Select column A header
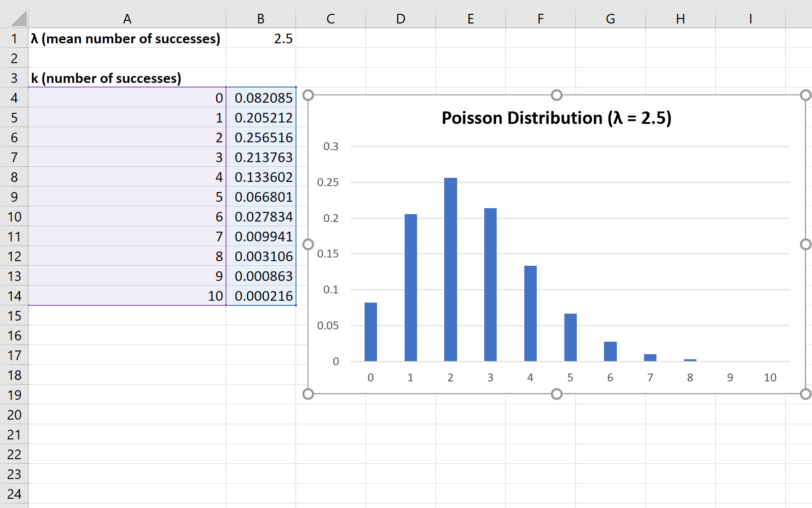Image resolution: width=812 pixels, height=508 pixels. click(127, 19)
